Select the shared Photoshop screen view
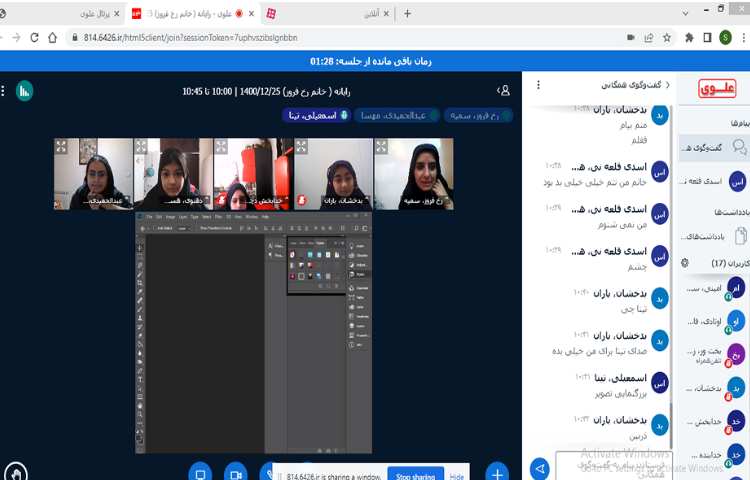750x480 pixels. pyautogui.click(x=254, y=332)
